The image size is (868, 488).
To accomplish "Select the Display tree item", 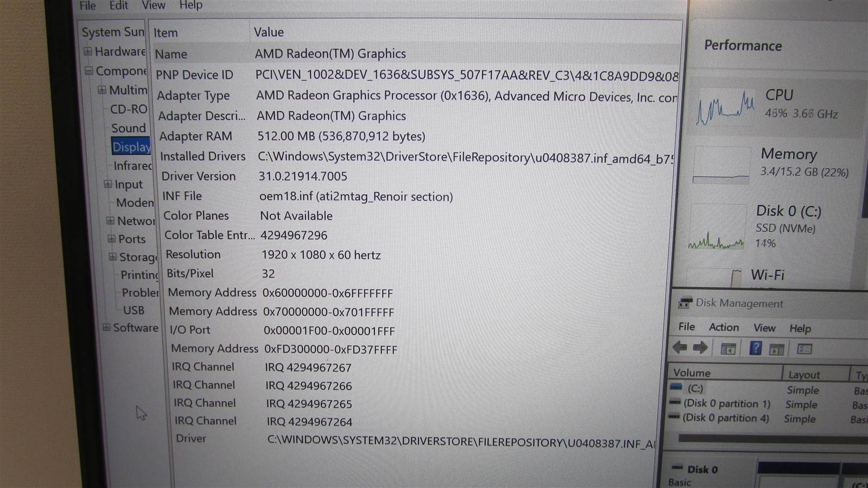I will (131, 147).
